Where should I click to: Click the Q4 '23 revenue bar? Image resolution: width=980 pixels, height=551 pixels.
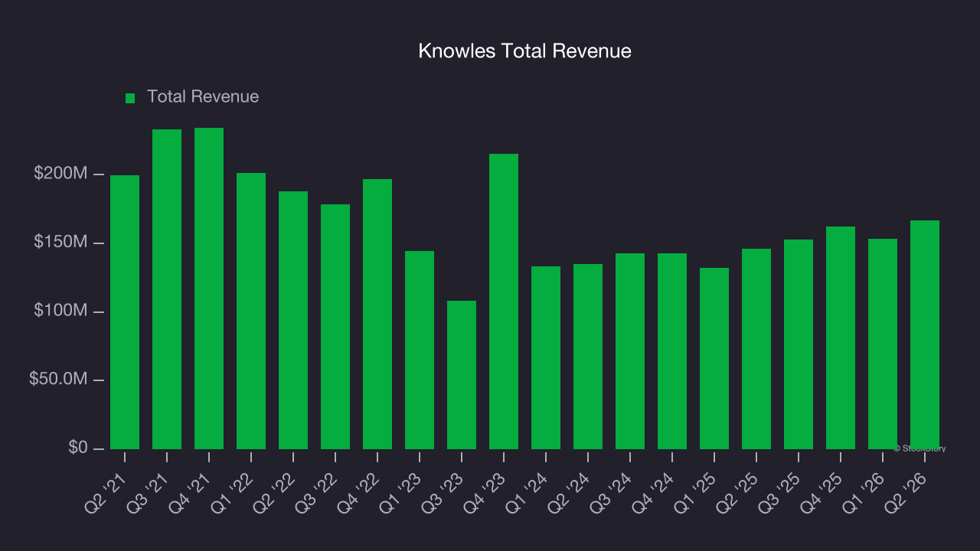tap(504, 302)
